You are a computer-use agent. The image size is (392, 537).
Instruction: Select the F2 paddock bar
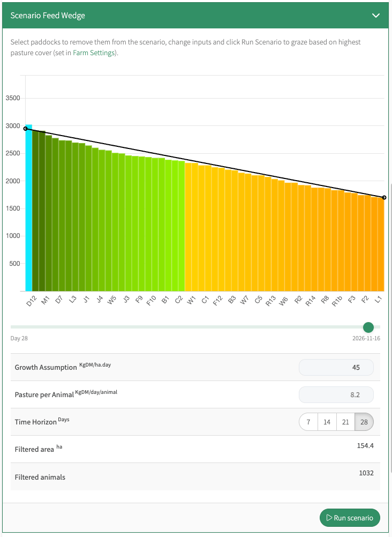click(x=361, y=243)
